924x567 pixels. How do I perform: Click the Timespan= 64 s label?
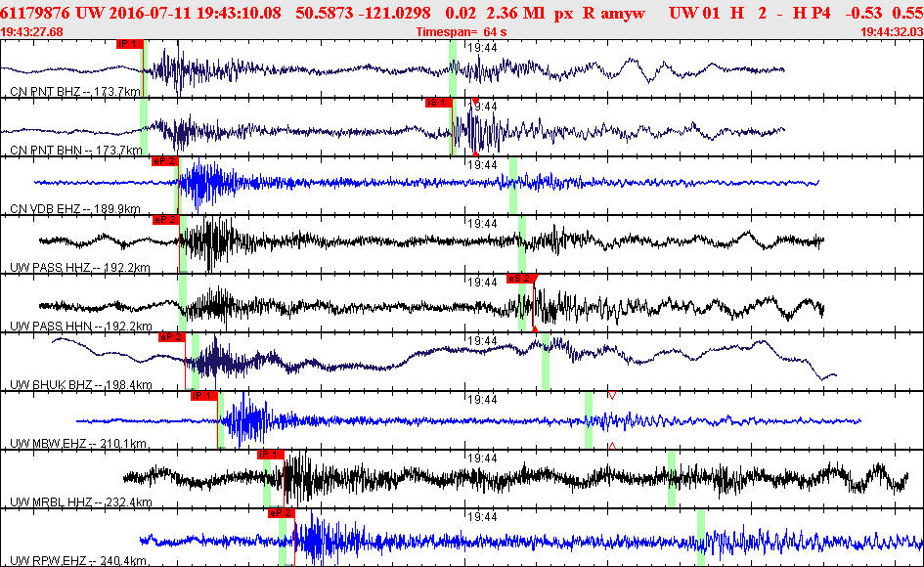tap(462, 32)
